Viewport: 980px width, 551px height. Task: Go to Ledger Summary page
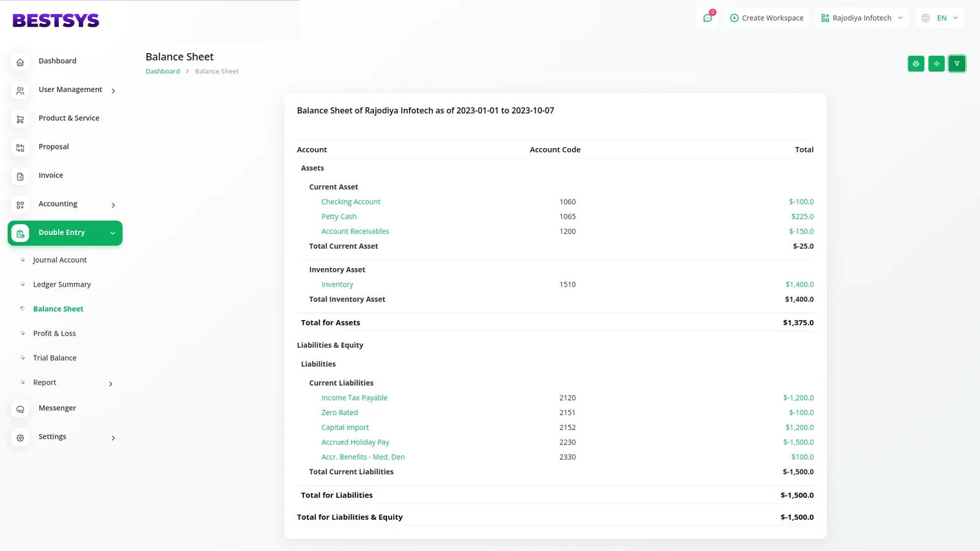point(62,285)
